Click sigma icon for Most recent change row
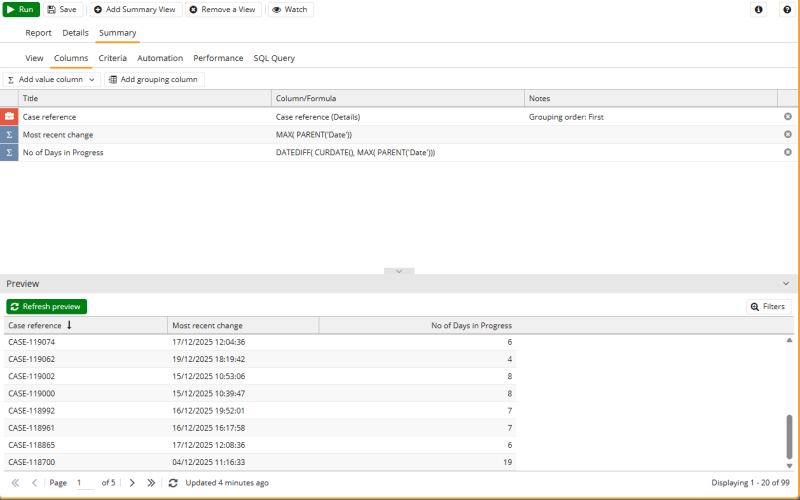800x500 pixels. pos(9,135)
